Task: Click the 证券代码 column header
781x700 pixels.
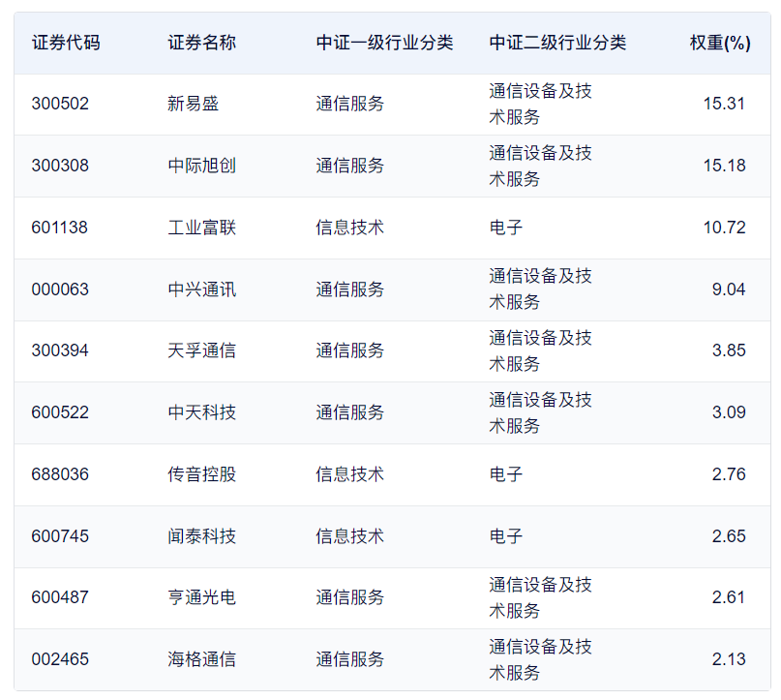Action: click(65, 43)
